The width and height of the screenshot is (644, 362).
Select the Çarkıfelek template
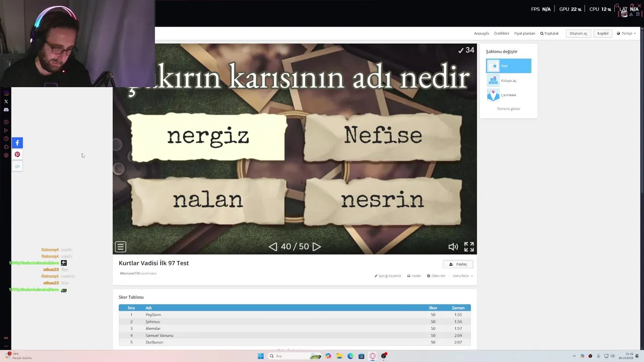tap(509, 95)
